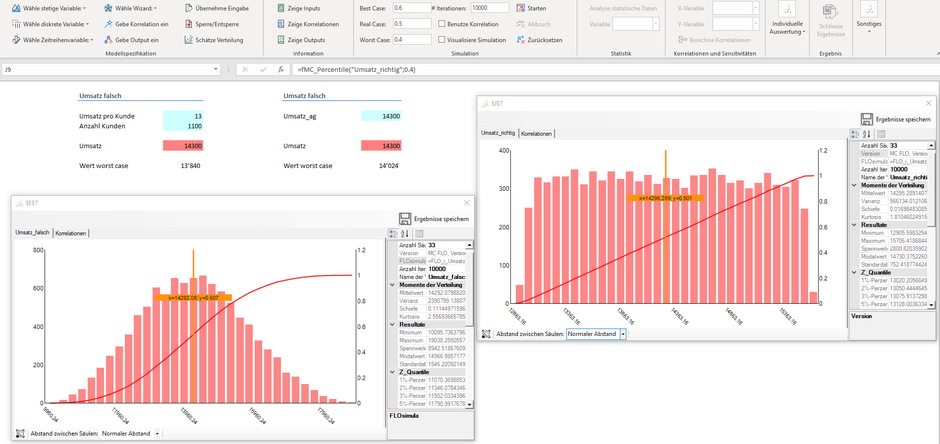The height and width of the screenshot is (444, 940).
Task: Open Abstand zwischen Säulen dropdown in Umsatz_richtig window
Action: (623, 334)
